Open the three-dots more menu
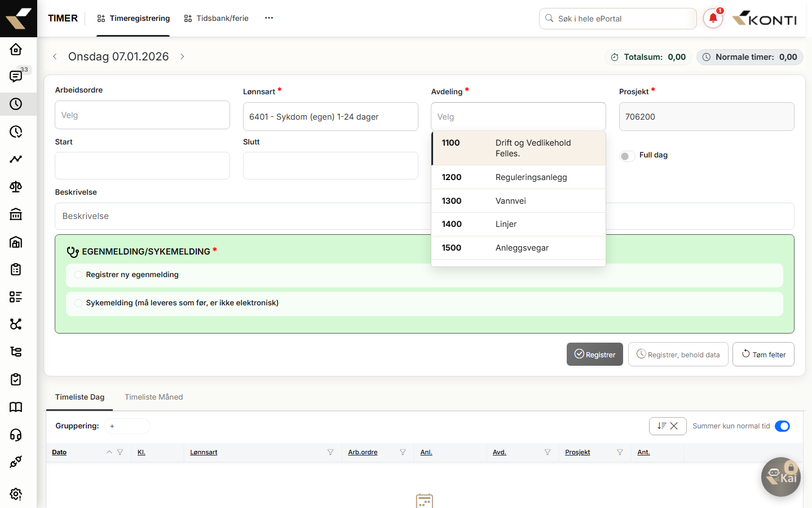Image resolution: width=812 pixels, height=508 pixels. (x=269, y=18)
